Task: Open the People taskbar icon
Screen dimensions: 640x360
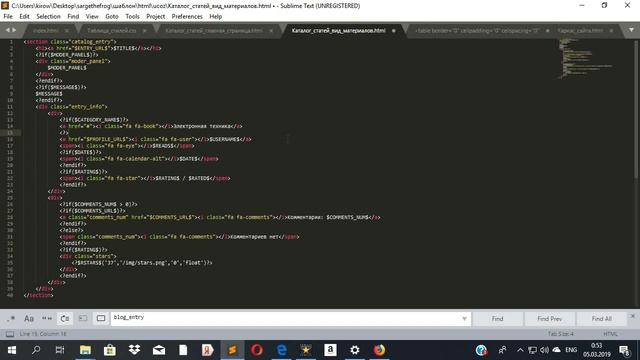Action: [502, 350]
